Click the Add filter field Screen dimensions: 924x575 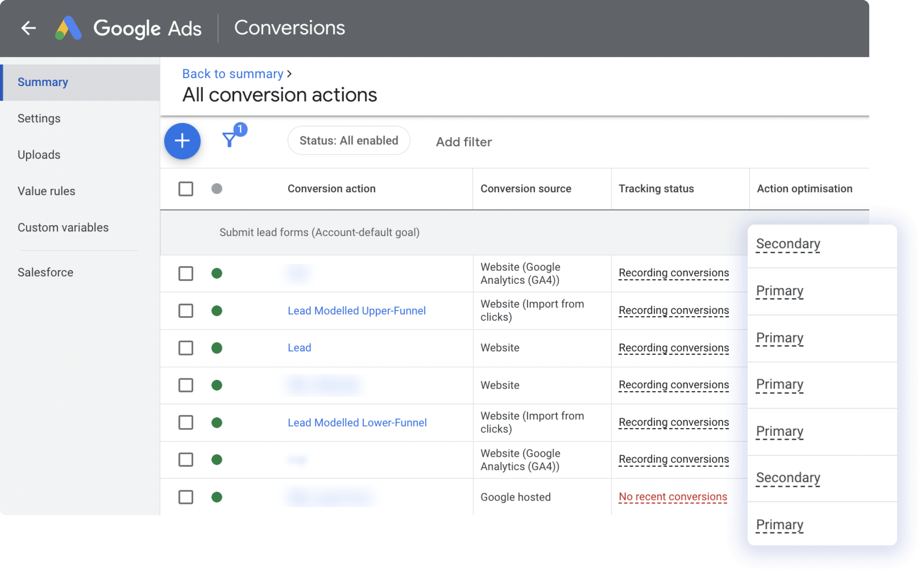pos(464,142)
